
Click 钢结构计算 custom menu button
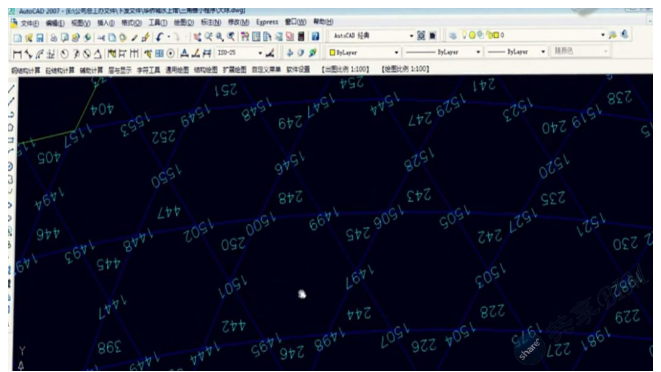click(26, 70)
